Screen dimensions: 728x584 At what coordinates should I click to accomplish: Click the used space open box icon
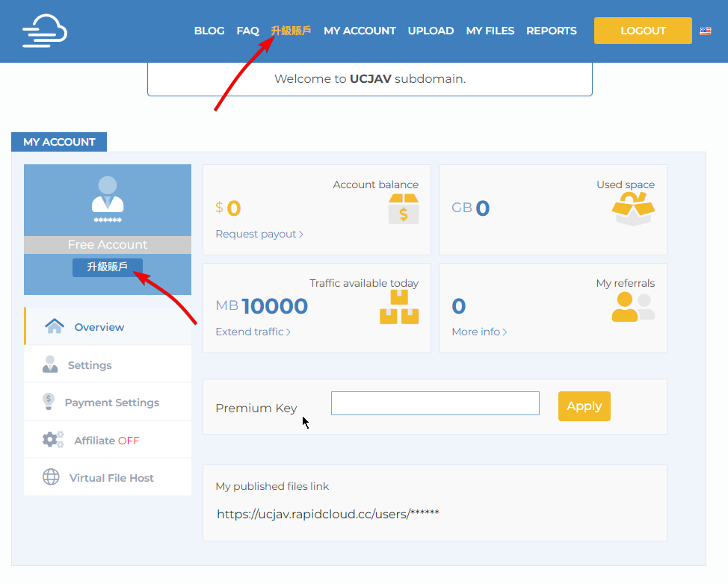(633, 209)
